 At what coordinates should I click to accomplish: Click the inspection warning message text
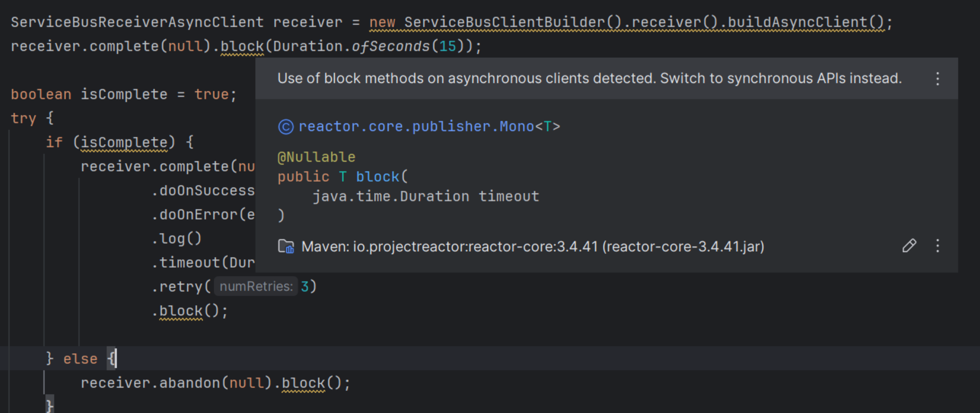[589, 78]
